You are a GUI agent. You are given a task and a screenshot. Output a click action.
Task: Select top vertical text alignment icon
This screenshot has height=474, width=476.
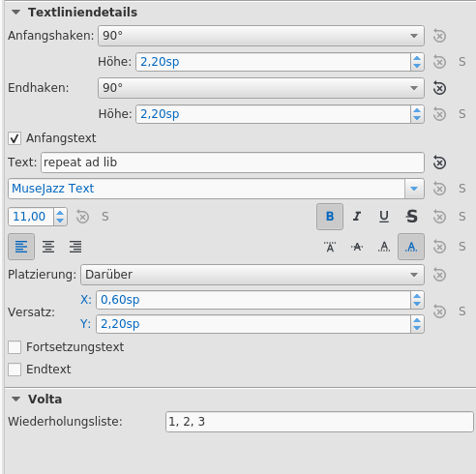[x=330, y=247]
